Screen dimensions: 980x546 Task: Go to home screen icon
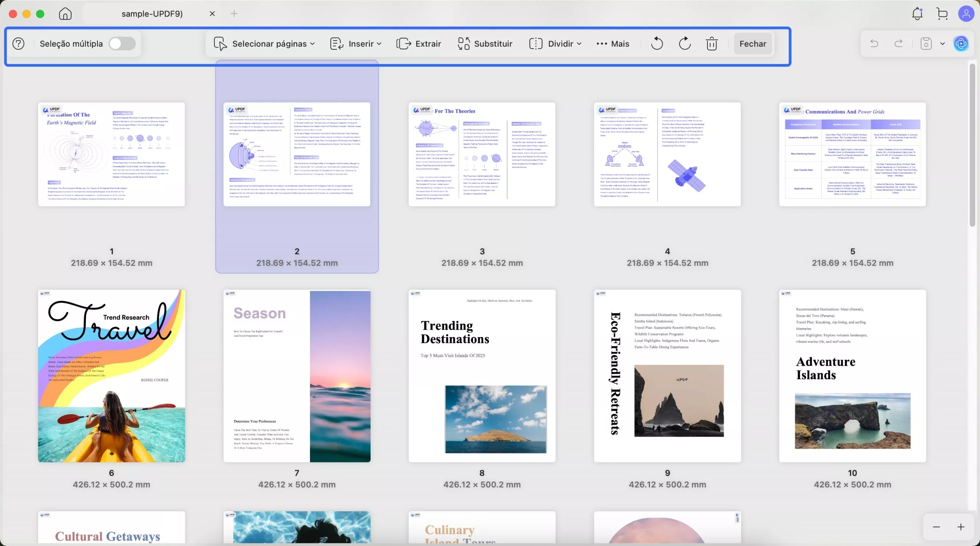pyautogui.click(x=65, y=14)
